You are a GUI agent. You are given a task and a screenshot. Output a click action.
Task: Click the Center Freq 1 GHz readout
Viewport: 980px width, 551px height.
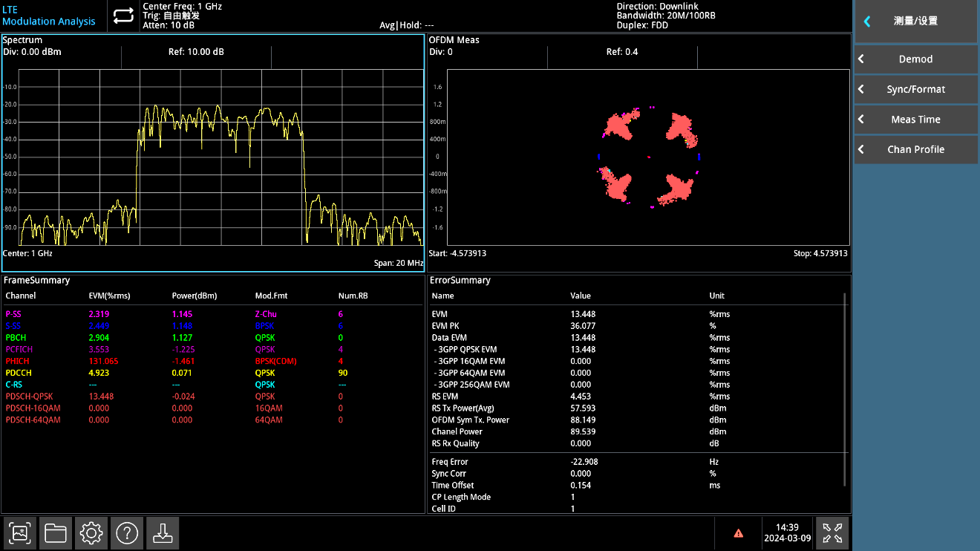[x=182, y=6]
